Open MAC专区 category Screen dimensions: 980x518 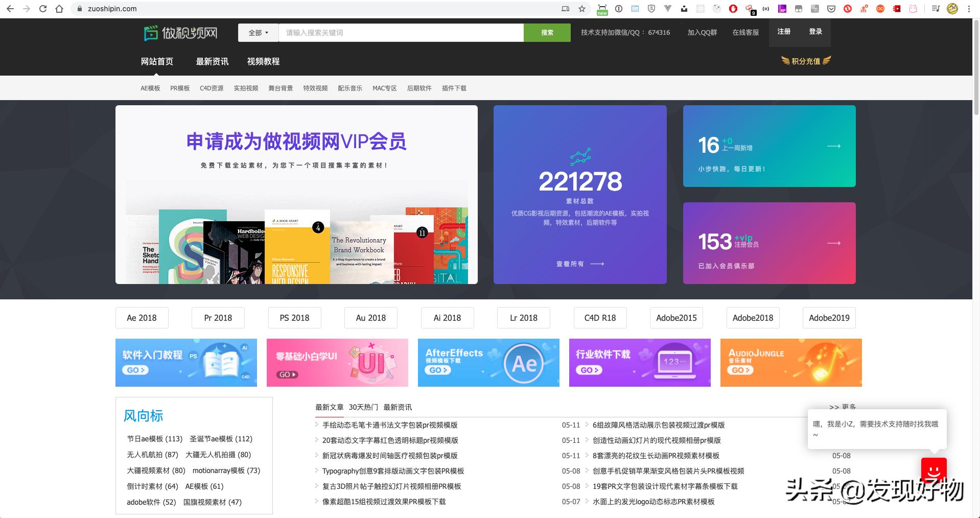tap(385, 88)
